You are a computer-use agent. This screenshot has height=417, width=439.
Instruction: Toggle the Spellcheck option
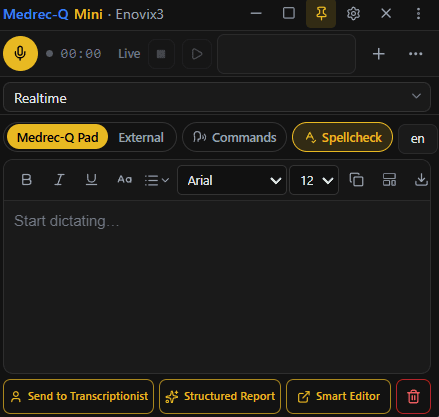click(343, 137)
